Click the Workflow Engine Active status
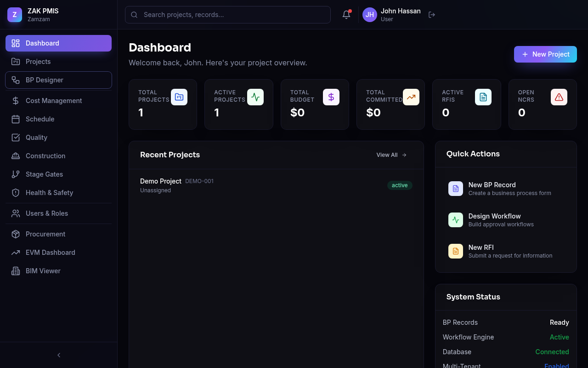Image resolution: width=588 pixels, height=368 pixels. click(560, 337)
